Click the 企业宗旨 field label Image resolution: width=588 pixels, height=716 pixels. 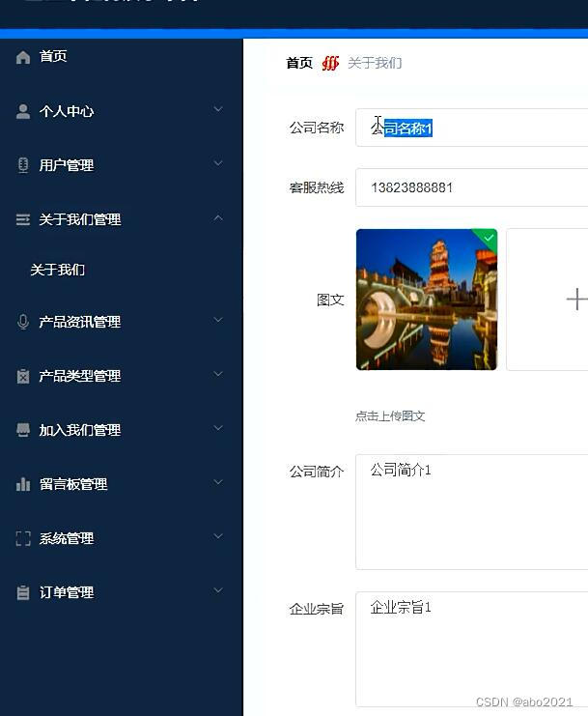coord(316,609)
